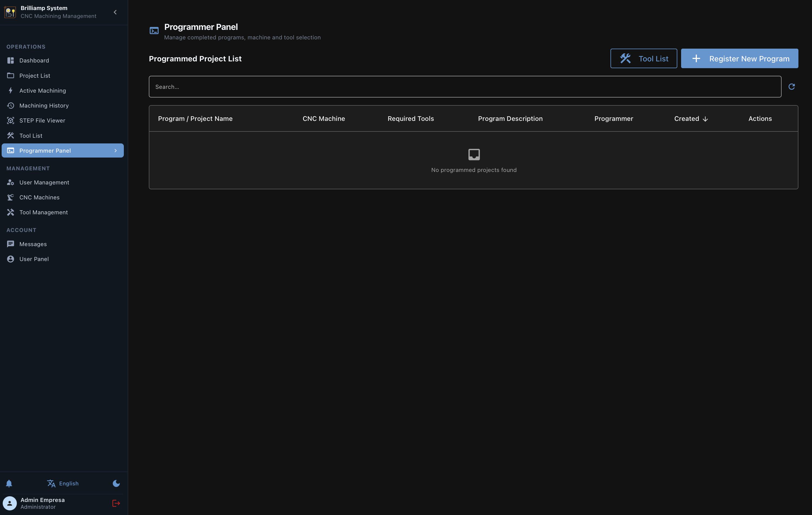
Task: Click the sidebar Tool List tools icon
Action: (10, 136)
